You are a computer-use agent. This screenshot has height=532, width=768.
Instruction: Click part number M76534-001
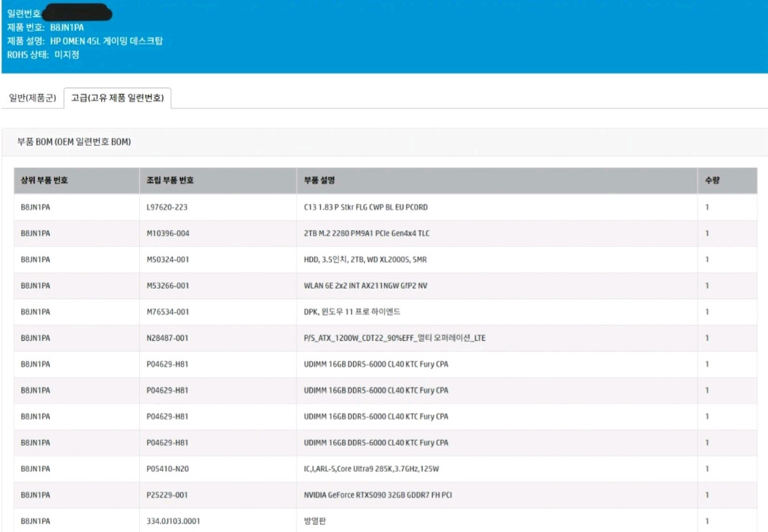[x=167, y=312]
